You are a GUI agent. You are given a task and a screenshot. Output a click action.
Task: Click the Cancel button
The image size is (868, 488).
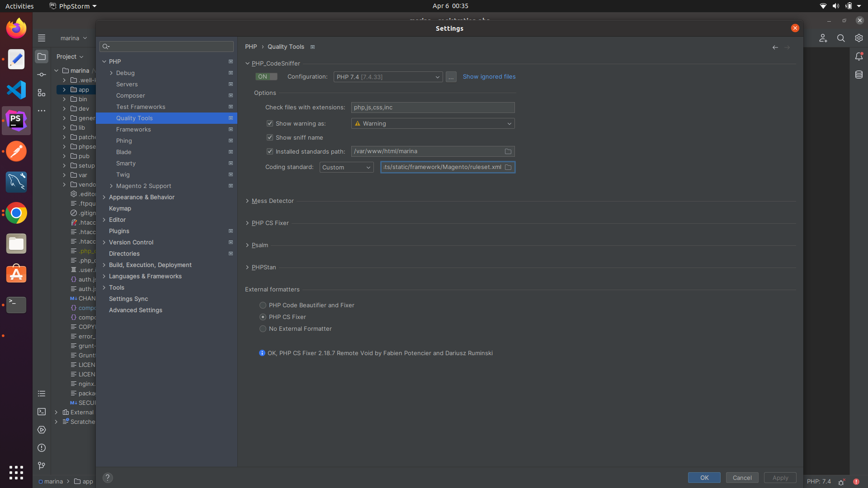742,478
